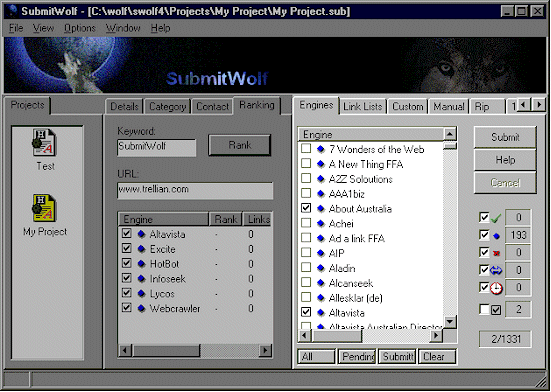The width and height of the screenshot is (551, 392).
Task: Uncheck Altavista in the Engines list
Action: (306, 312)
